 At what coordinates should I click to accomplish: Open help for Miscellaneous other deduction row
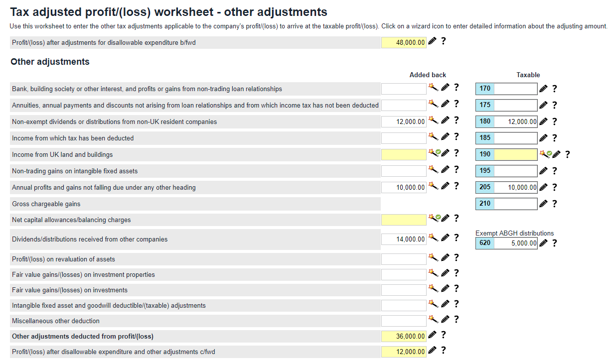456,319
